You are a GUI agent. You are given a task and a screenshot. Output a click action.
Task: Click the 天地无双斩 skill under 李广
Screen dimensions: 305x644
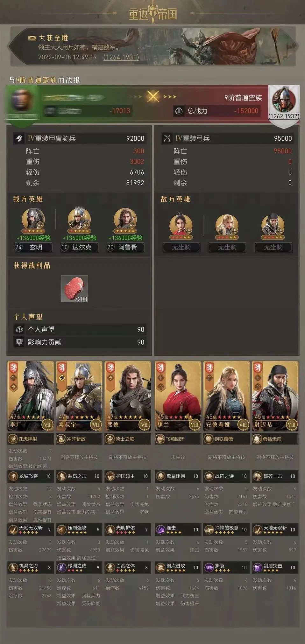31,529
